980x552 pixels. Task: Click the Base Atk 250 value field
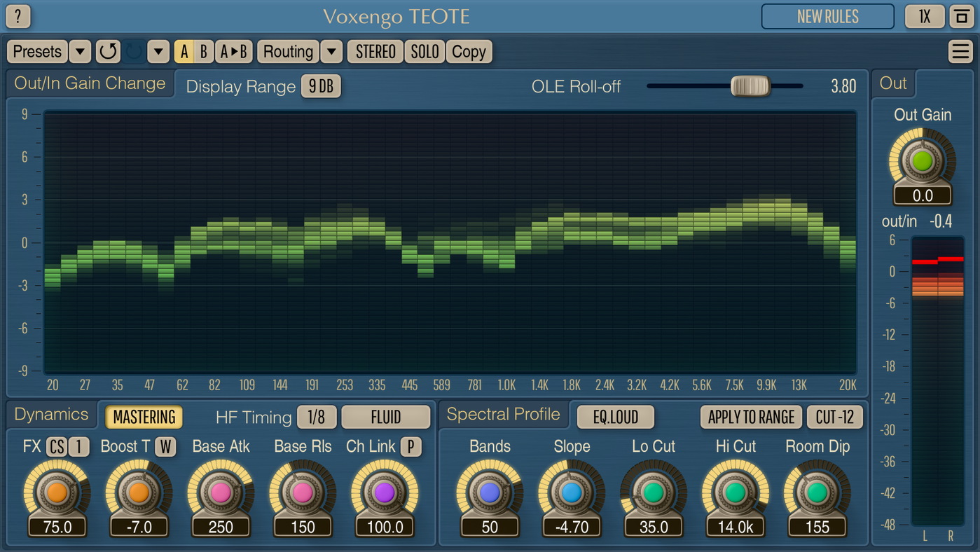click(221, 527)
